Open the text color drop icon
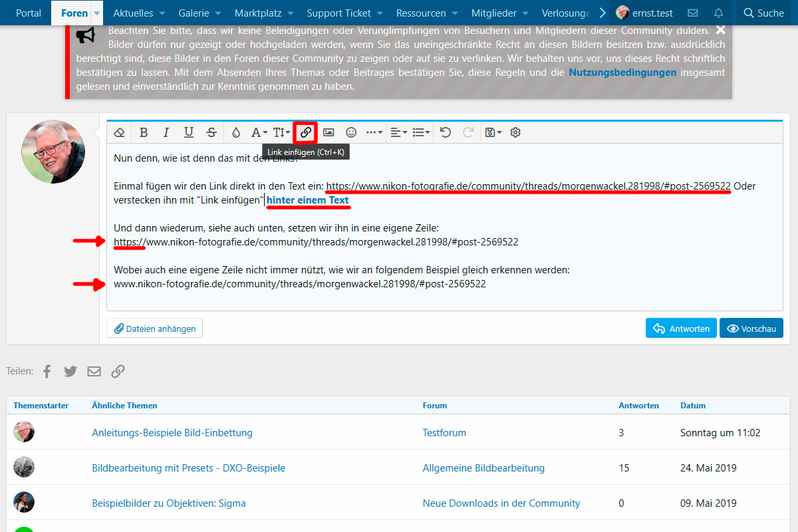This screenshot has width=798, height=532. pyautogui.click(x=236, y=132)
